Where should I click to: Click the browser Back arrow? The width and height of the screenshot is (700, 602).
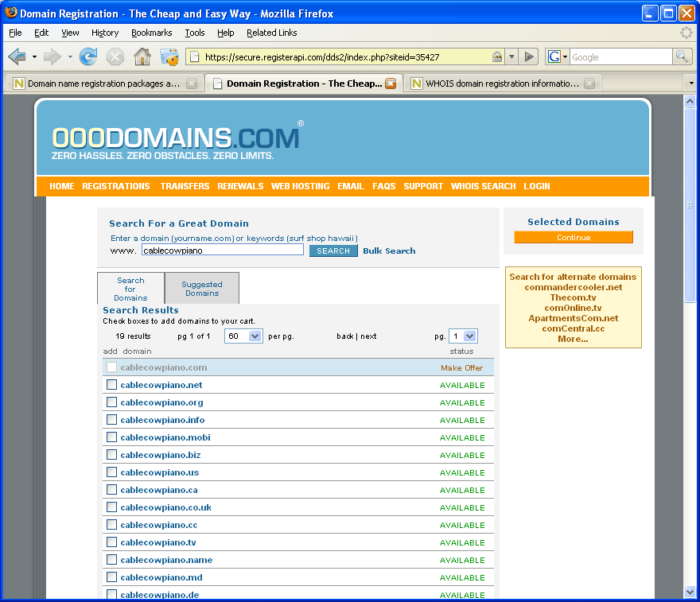pyautogui.click(x=17, y=56)
